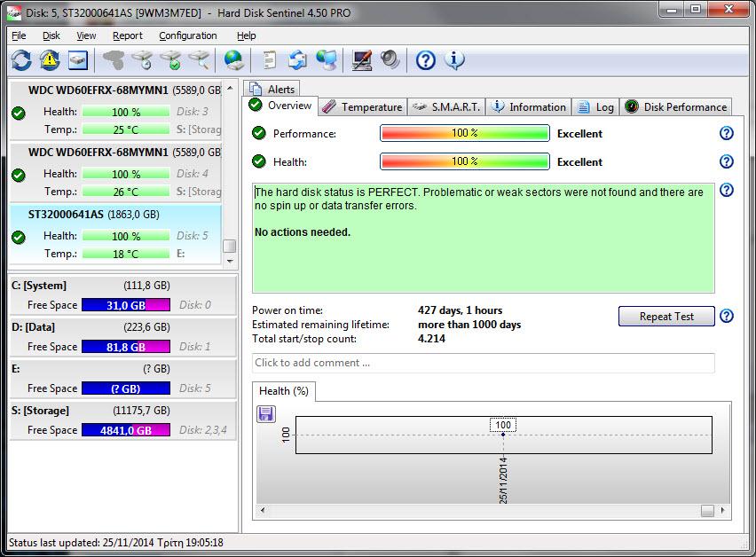Viewport: 756px width, 557px height.
Task: Click the globe and computer monitor toolbar icon
Action: (x=327, y=60)
